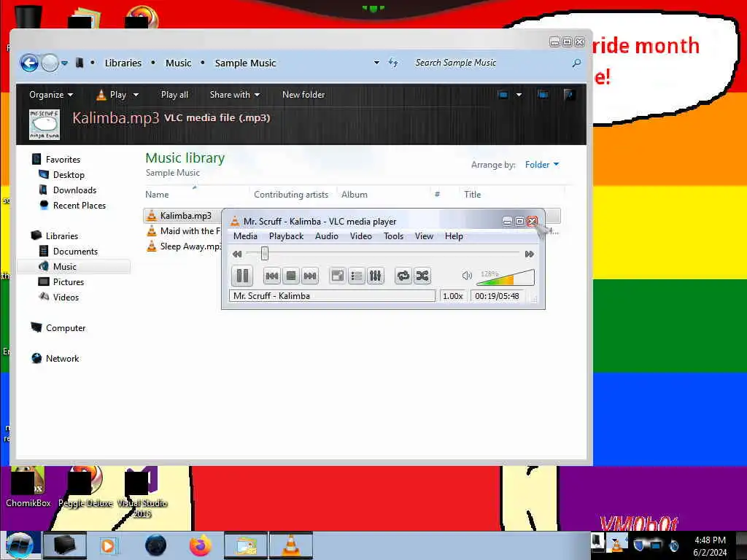Click the Mr. Scruff - Kalimba title field
This screenshot has width=747, height=560.
point(332,296)
